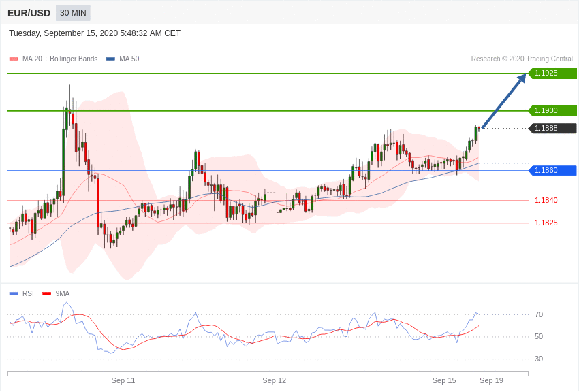Image resolution: width=579 pixels, height=392 pixels.
Task: Click the blue MA 50 legend swatch
Action: (111, 59)
